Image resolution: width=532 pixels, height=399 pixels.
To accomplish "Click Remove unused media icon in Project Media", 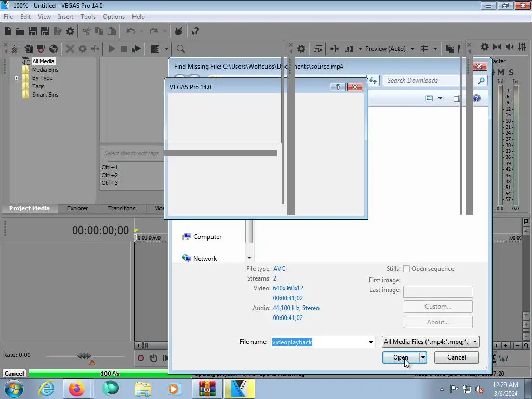I will coord(16,49).
